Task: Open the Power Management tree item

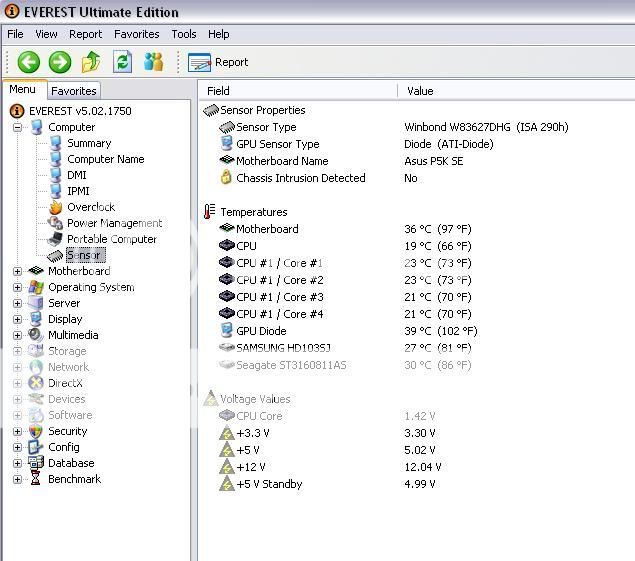Action: 113,223
